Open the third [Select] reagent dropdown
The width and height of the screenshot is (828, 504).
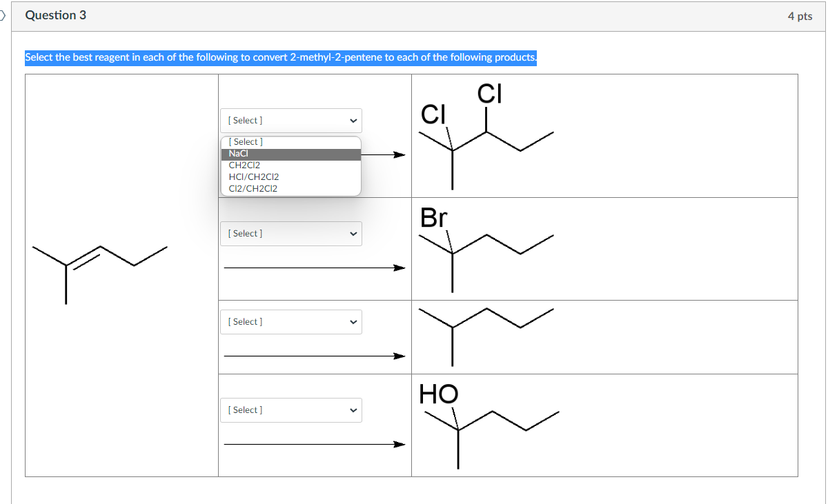[x=290, y=321]
